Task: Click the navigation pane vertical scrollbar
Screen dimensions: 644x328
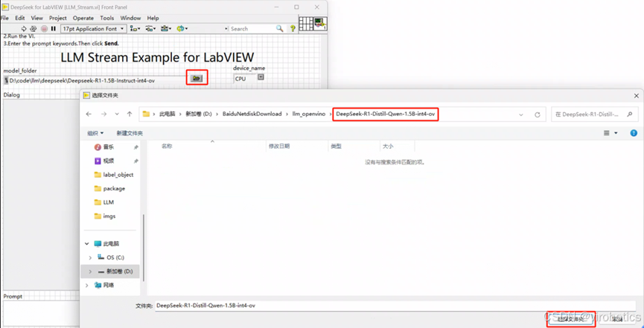Action: click(143, 248)
